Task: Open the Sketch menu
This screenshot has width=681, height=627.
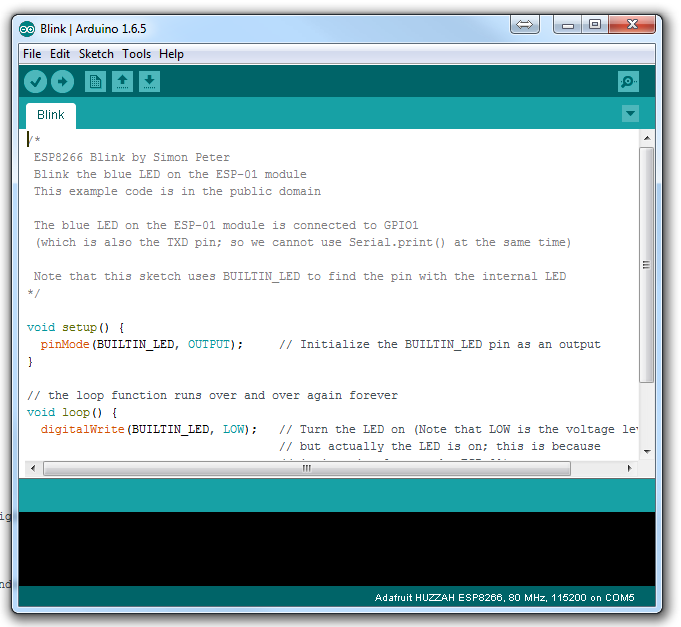Action: 96,54
